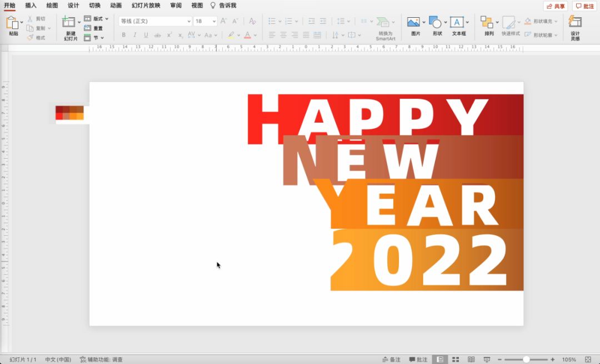
Task: Click the zoom slider in status bar
Action: click(526, 360)
